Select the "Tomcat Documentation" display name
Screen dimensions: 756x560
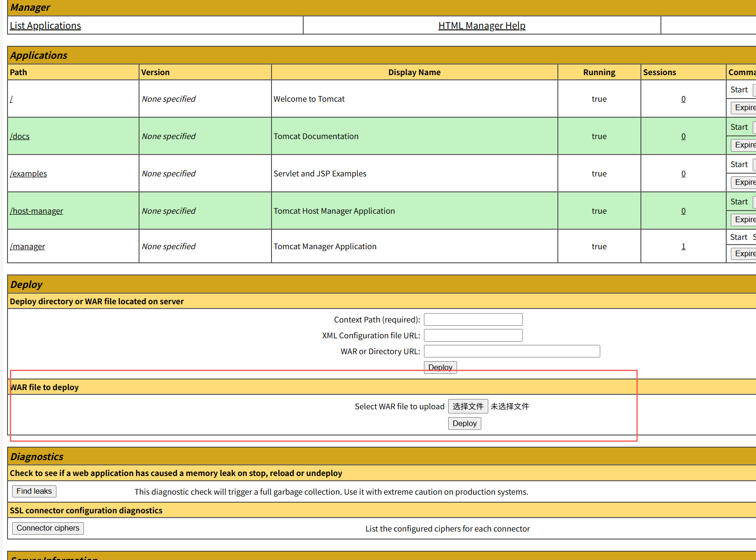[x=316, y=136]
